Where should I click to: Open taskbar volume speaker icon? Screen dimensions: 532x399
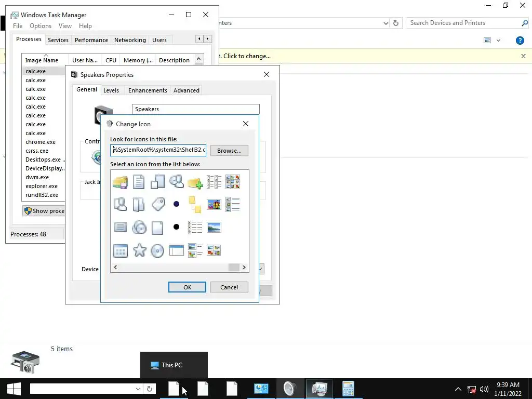coord(484,389)
